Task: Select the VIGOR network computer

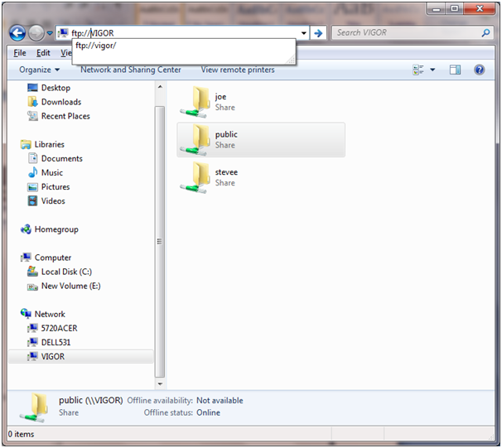Action: 54,356
